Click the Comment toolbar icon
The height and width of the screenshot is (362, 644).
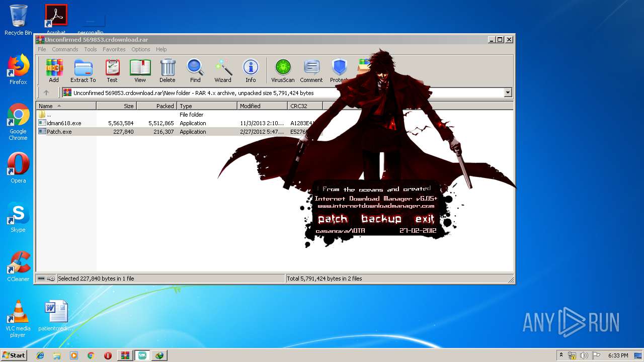[311, 71]
